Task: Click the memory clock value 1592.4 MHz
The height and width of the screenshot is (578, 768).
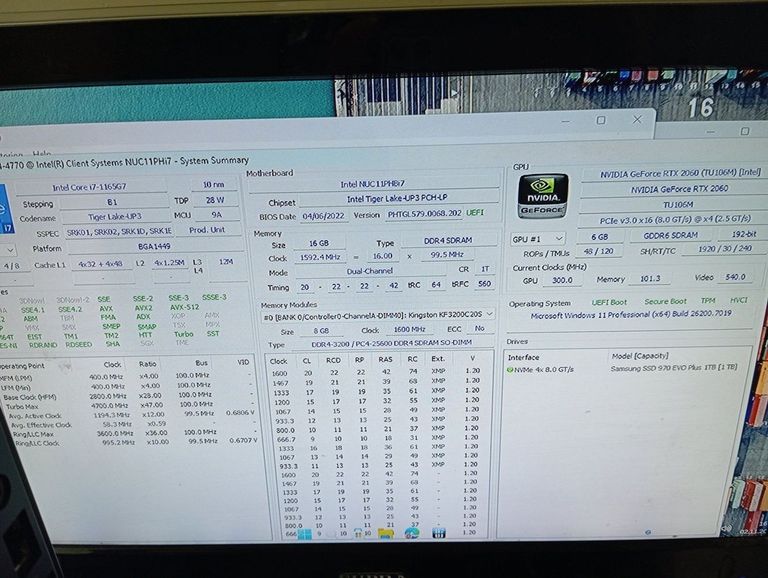Action: [320, 257]
